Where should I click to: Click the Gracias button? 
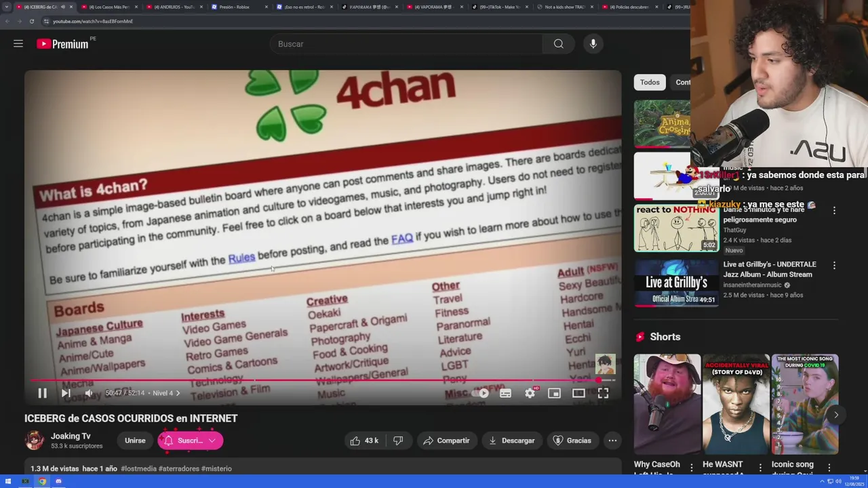572,441
